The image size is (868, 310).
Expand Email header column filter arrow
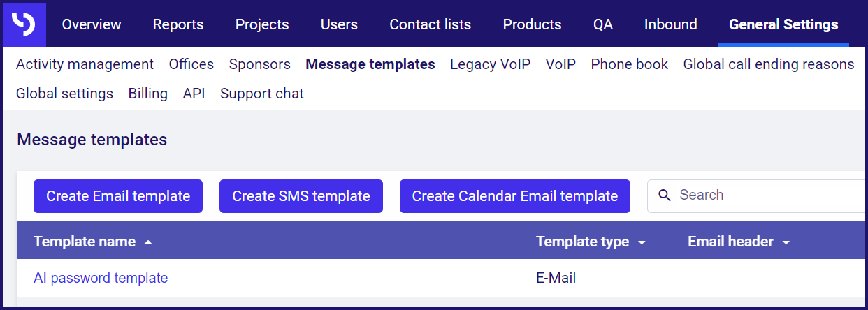(x=786, y=242)
